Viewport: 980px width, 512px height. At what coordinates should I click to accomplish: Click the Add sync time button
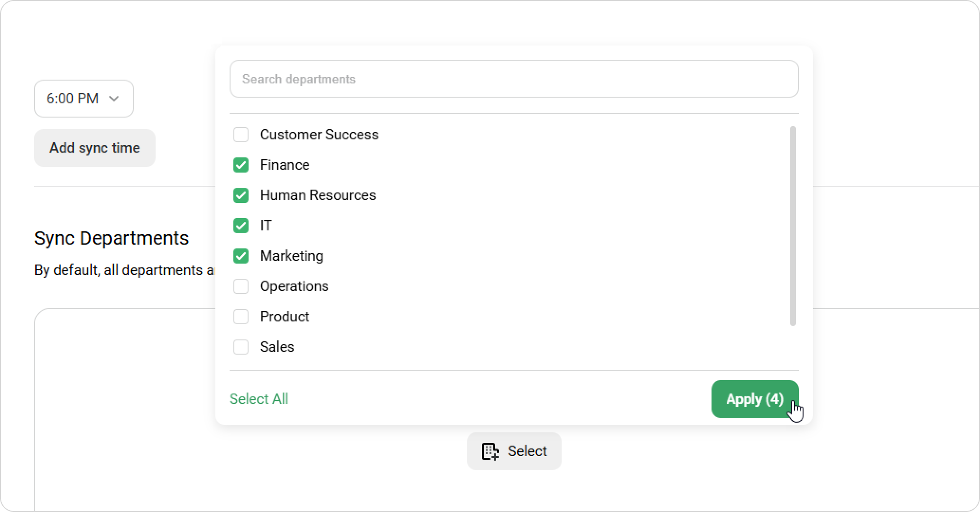click(94, 148)
